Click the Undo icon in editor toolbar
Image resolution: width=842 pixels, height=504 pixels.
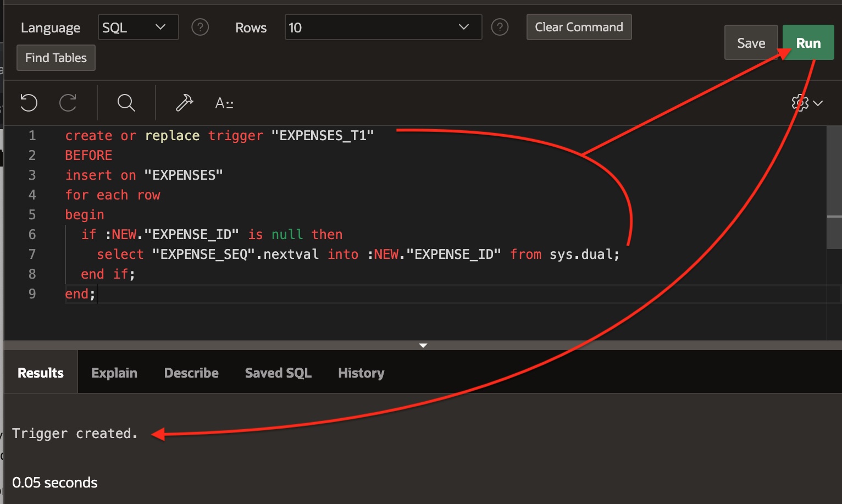pyautogui.click(x=29, y=103)
